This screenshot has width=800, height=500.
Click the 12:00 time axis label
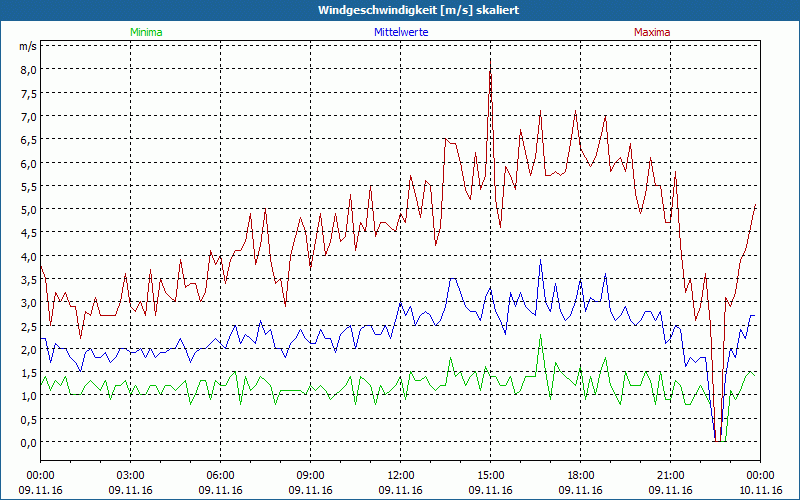point(401,476)
